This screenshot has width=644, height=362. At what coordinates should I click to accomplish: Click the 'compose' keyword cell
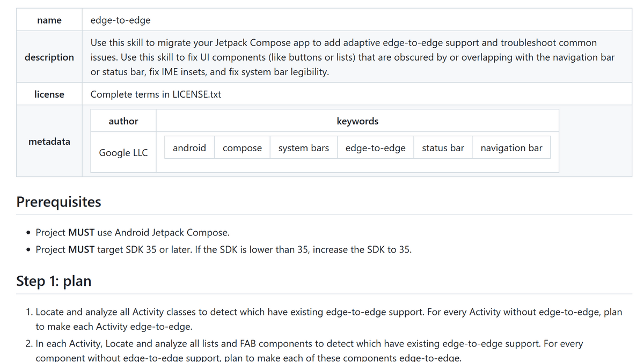click(x=242, y=148)
